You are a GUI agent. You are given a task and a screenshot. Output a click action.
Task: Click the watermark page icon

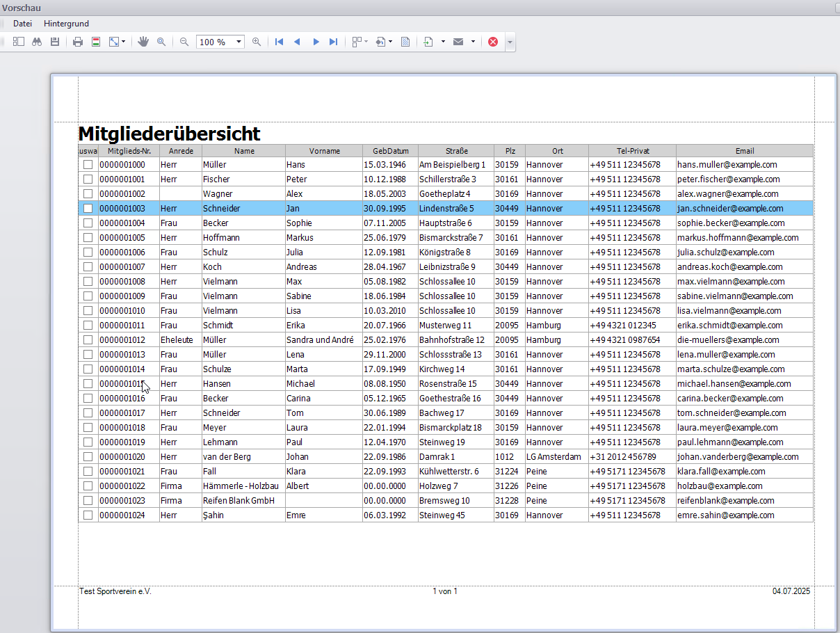(405, 42)
